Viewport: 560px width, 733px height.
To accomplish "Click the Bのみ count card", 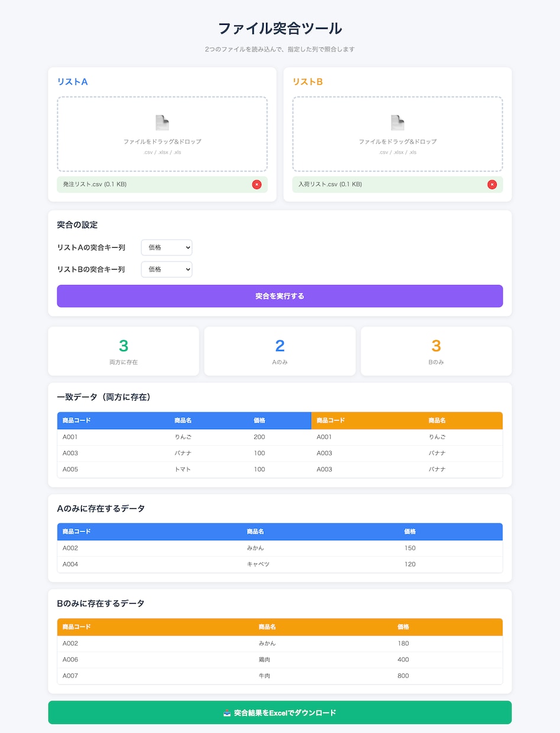I will click(x=436, y=351).
